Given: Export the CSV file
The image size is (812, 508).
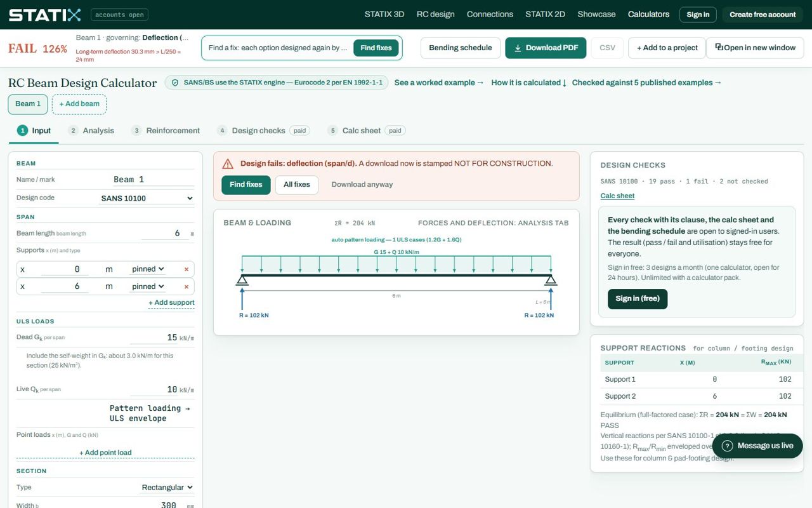Looking at the screenshot, I should (x=607, y=48).
